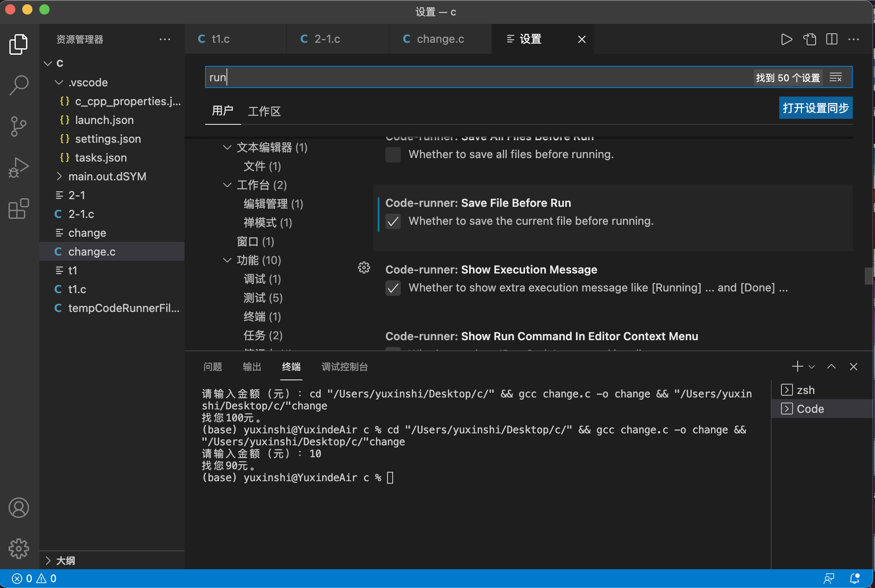
Task: Collapse the 文本编辑器 (1) settings group
Action: tap(227, 147)
